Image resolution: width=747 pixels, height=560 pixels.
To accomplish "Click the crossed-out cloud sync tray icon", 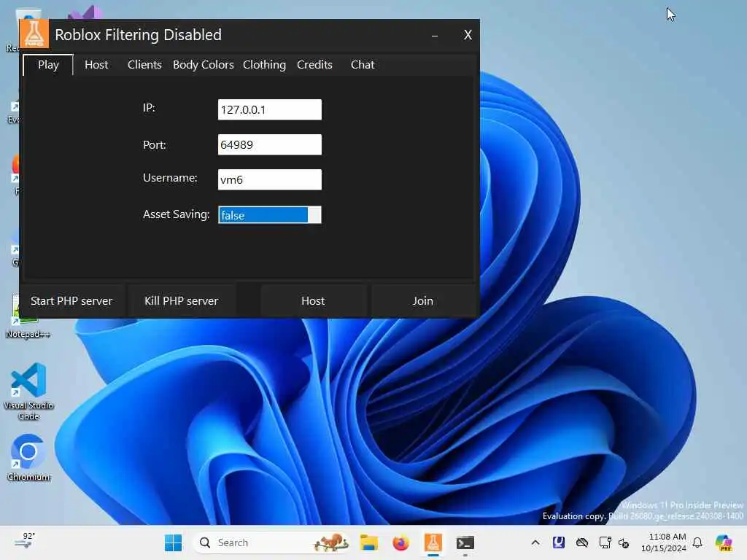I will point(581,542).
